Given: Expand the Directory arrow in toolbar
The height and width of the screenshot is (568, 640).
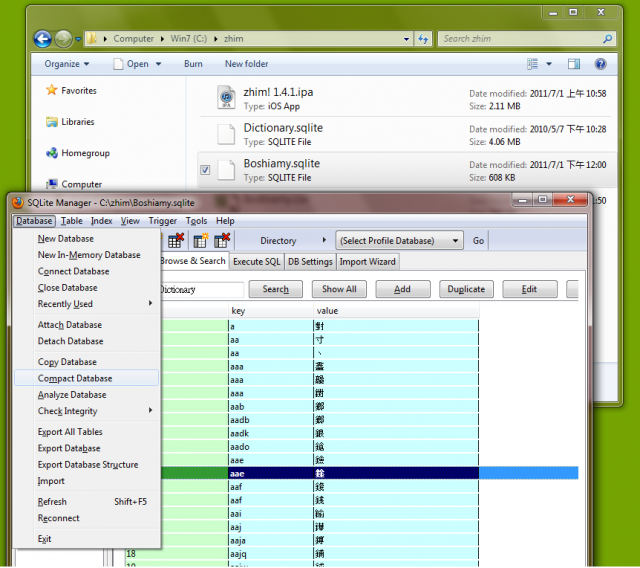Looking at the screenshot, I should (x=324, y=240).
